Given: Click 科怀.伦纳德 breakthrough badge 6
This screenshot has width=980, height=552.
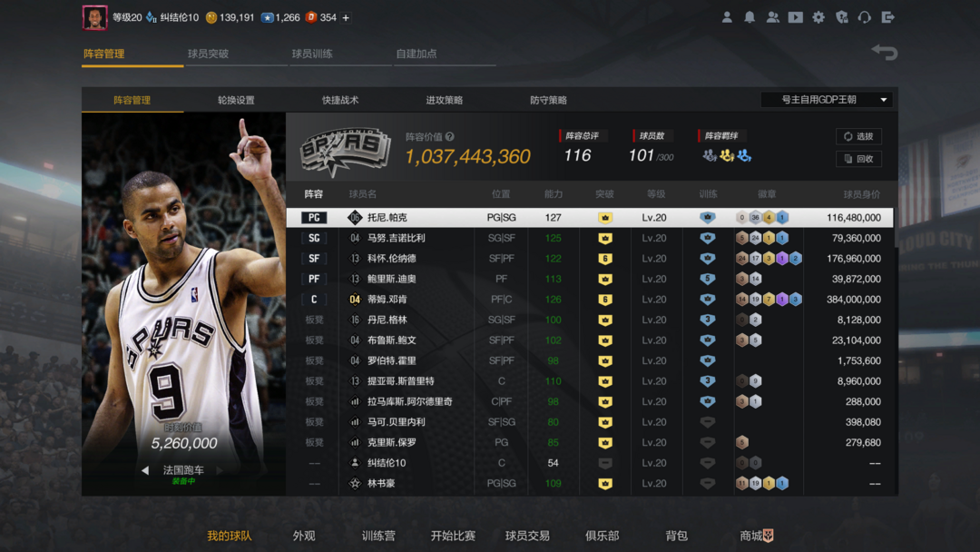Looking at the screenshot, I should (604, 258).
